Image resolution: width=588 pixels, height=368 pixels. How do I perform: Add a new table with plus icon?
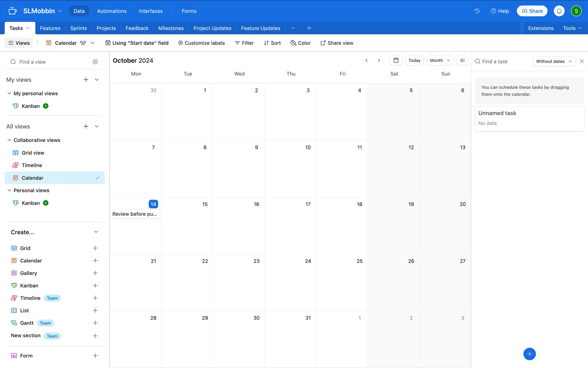coord(309,28)
